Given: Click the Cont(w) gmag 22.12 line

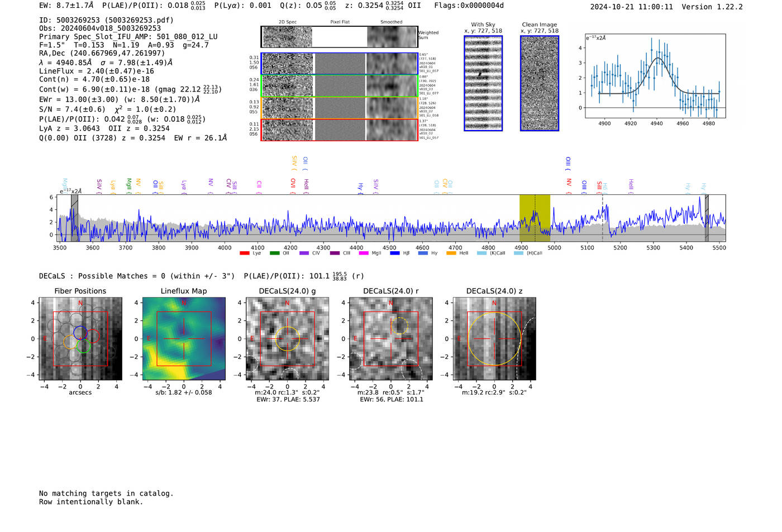Looking at the screenshot, I should click(131, 89).
